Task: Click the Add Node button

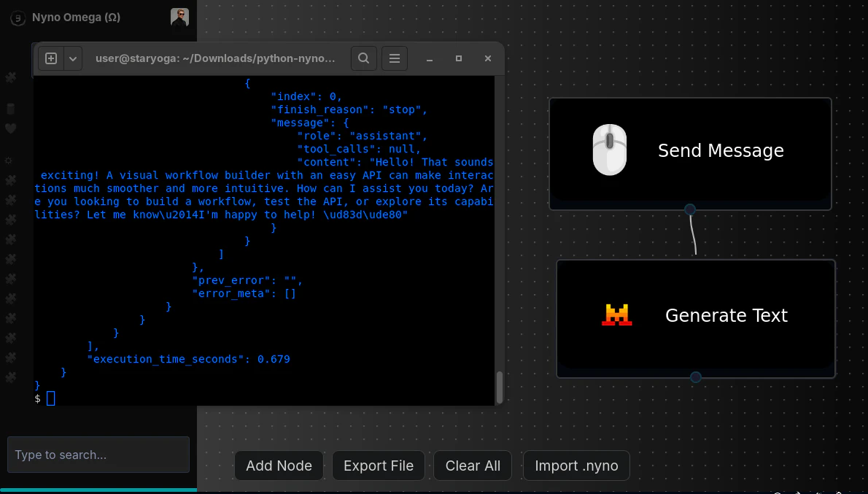Action: pyautogui.click(x=279, y=466)
